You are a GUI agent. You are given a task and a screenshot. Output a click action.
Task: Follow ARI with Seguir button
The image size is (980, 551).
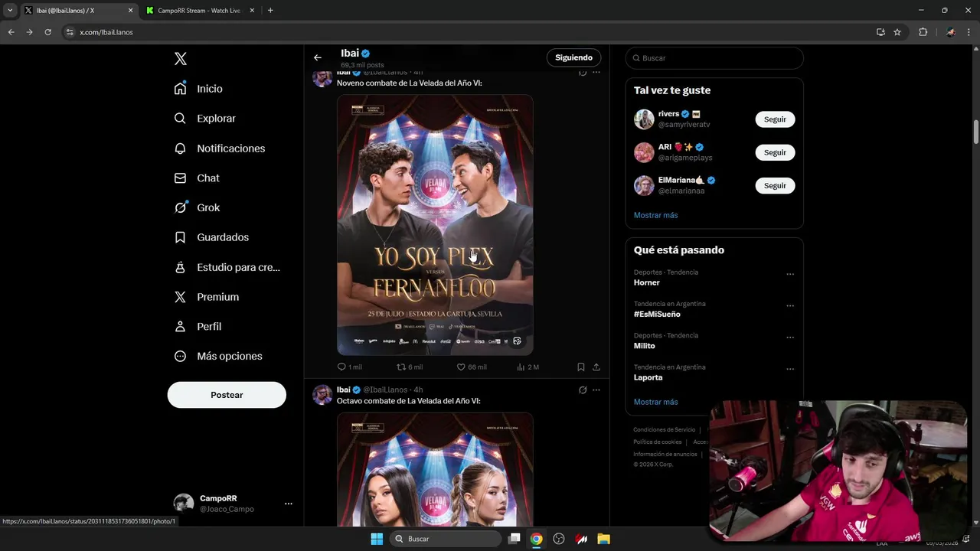pos(775,152)
